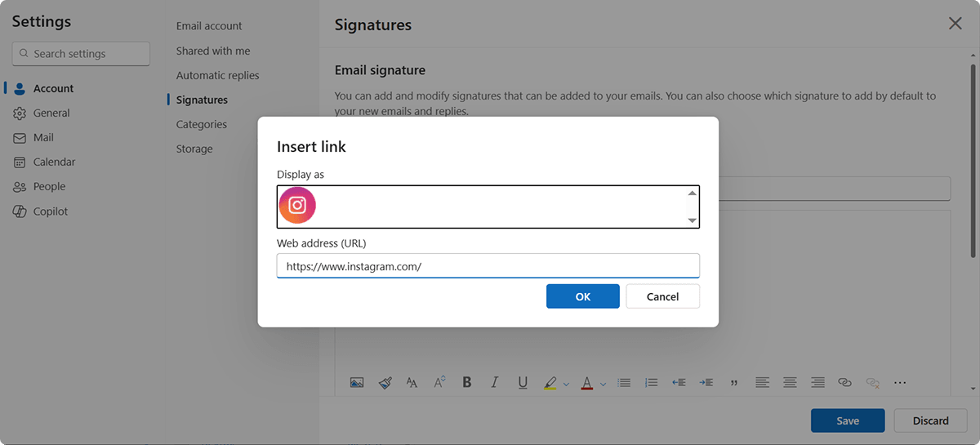980x445 pixels.
Task: Discard the signature changes
Action: (x=931, y=421)
